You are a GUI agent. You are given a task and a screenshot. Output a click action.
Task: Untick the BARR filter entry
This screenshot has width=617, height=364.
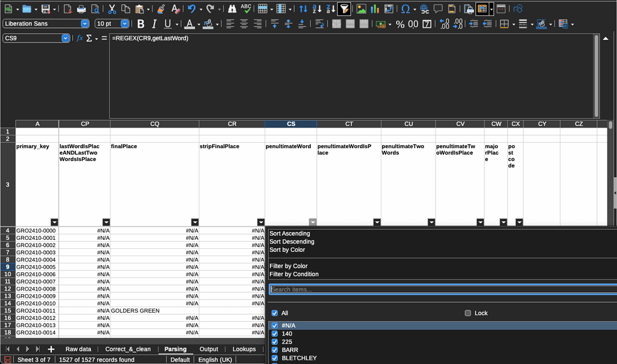274,350
